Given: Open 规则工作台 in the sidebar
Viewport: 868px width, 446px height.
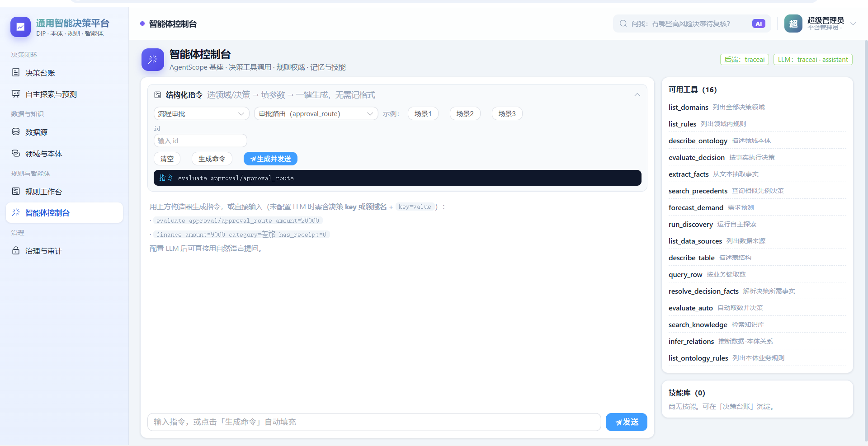Looking at the screenshot, I should [64, 192].
